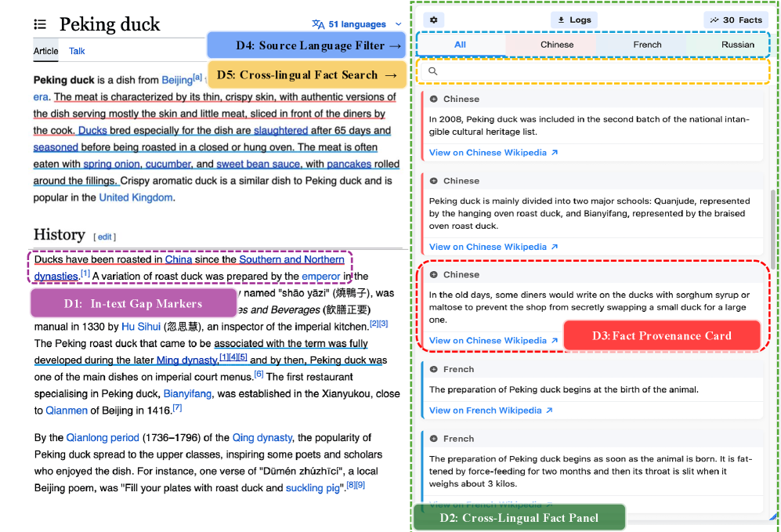Click the magnifier icon in fact search
This screenshot has width=781, height=532.
coord(432,71)
